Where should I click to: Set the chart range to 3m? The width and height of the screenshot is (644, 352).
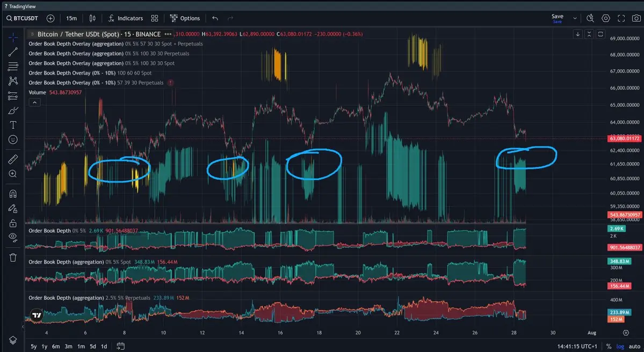69,346
